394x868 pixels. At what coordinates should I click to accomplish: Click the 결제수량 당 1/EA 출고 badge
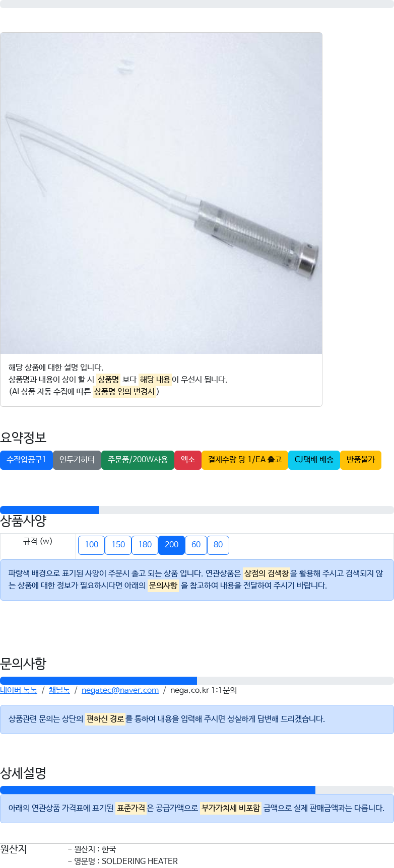point(245,460)
